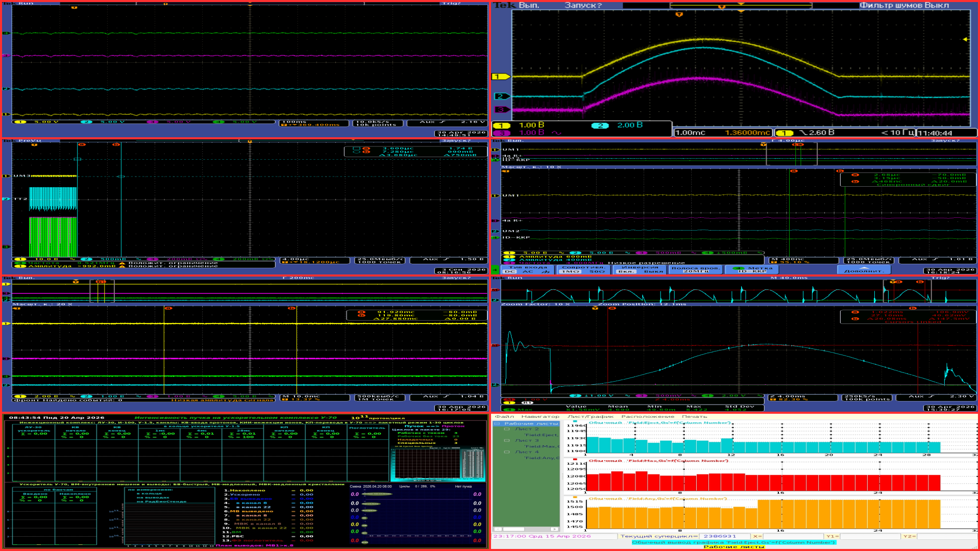Image resolution: width=980 pixels, height=551 pixels.
Task: Select channel 1 marker on Фильтр шумов scope
Action: point(500,77)
